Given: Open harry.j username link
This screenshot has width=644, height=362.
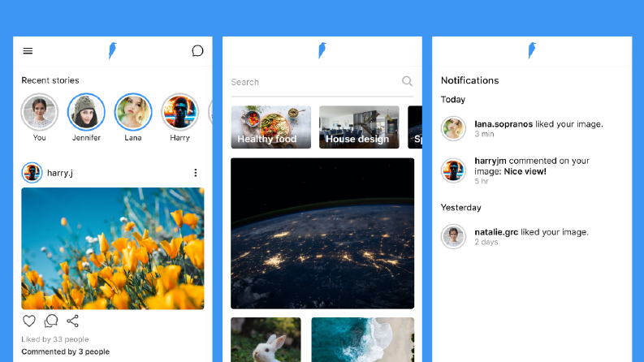Looking at the screenshot, I should click(x=60, y=173).
